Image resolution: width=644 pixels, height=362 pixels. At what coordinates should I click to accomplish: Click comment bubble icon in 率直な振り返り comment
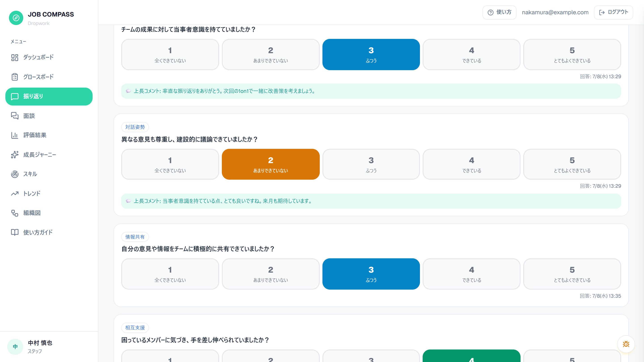(128, 91)
